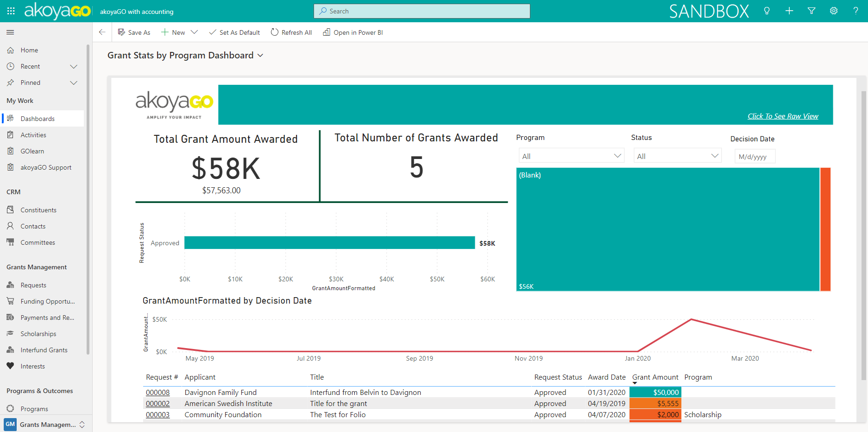
Task: Click the Dashboards icon in sidebar
Action: coord(10,119)
